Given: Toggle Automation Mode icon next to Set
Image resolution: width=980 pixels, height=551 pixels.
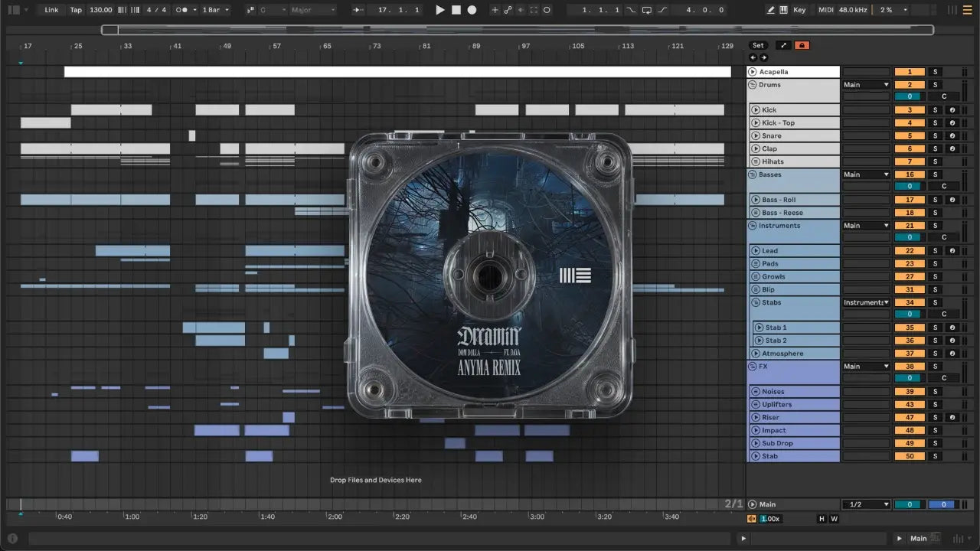Looking at the screenshot, I should 783,45.
